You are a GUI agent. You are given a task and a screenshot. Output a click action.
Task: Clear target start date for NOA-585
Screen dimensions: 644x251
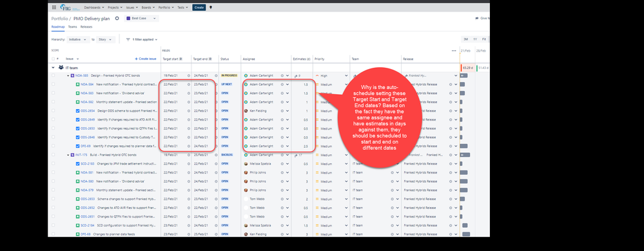pos(189,75)
